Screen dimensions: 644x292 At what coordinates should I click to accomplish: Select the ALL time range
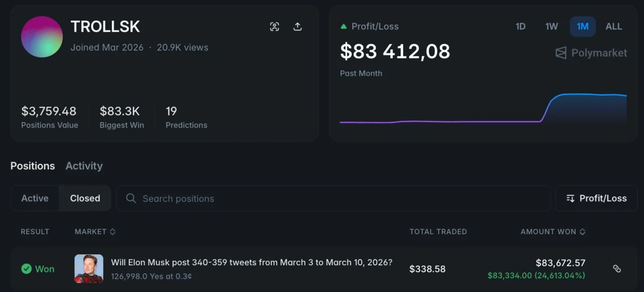613,27
